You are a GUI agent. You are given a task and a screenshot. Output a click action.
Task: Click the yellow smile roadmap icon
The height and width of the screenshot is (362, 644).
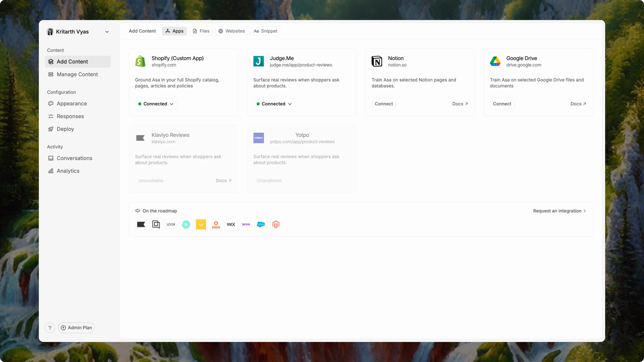click(201, 224)
